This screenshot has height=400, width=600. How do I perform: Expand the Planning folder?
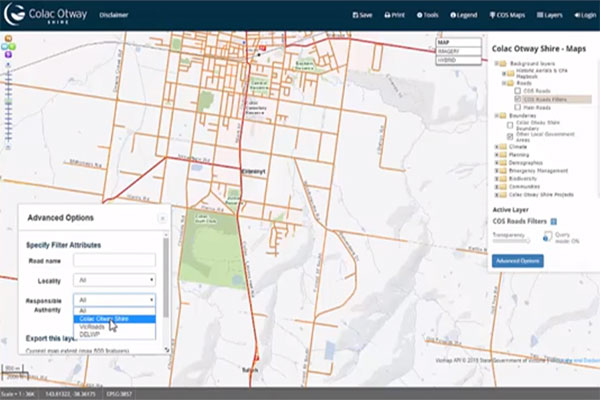[x=496, y=155]
